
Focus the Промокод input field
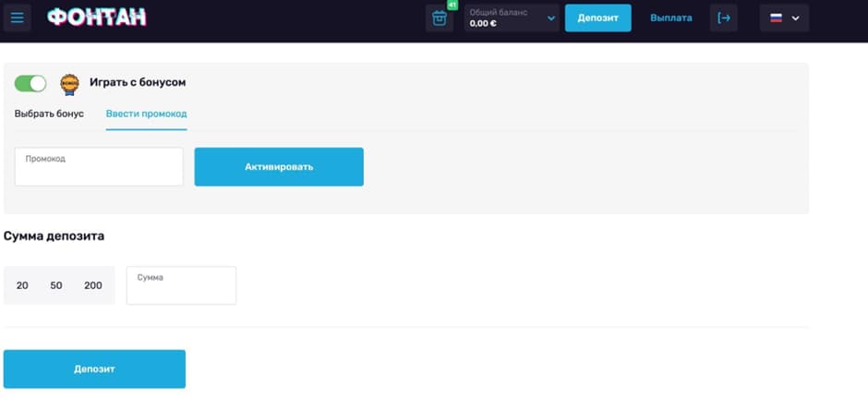[x=99, y=166]
